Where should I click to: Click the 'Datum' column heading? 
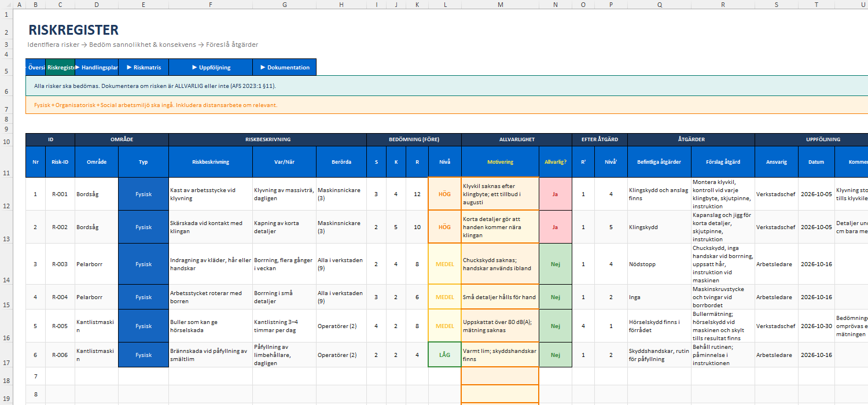816,162
